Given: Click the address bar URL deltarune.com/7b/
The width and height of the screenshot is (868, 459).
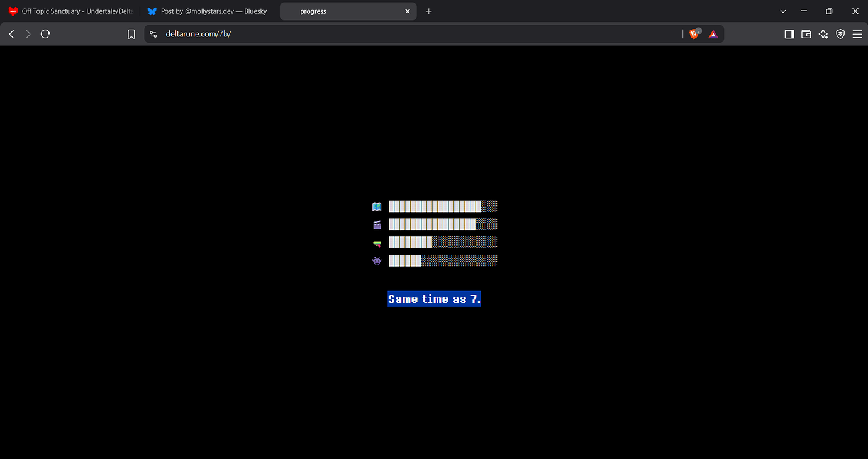Looking at the screenshot, I should tap(198, 34).
